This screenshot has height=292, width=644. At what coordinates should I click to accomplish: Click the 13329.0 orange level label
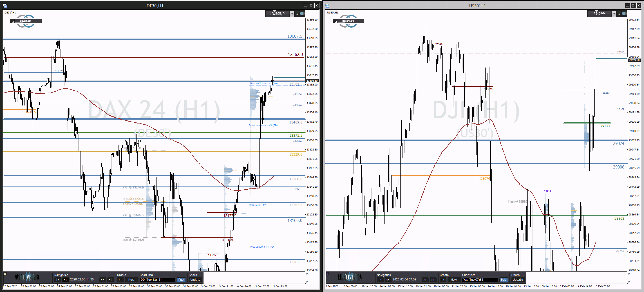pyautogui.click(x=296, y=154)
